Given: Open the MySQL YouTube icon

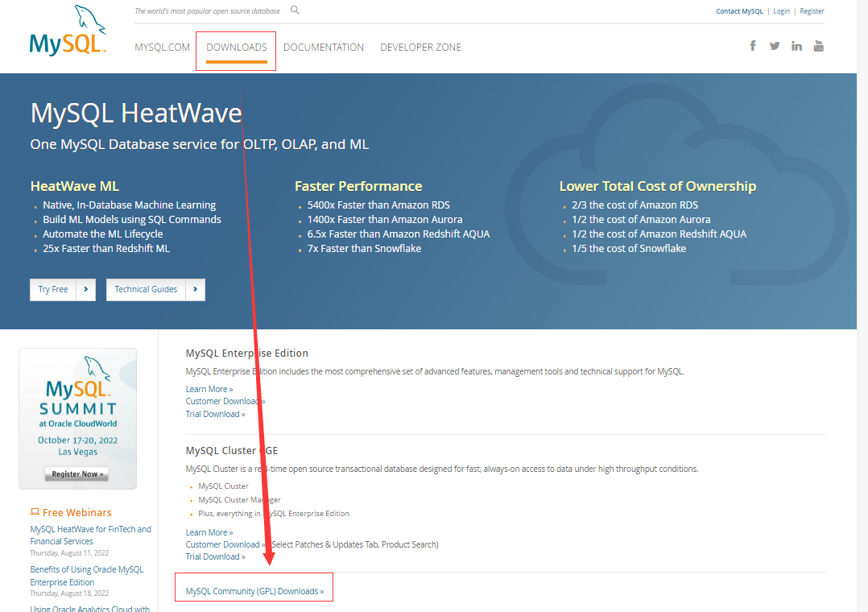Looking at the screenshot, I should (x=819, y=46).
